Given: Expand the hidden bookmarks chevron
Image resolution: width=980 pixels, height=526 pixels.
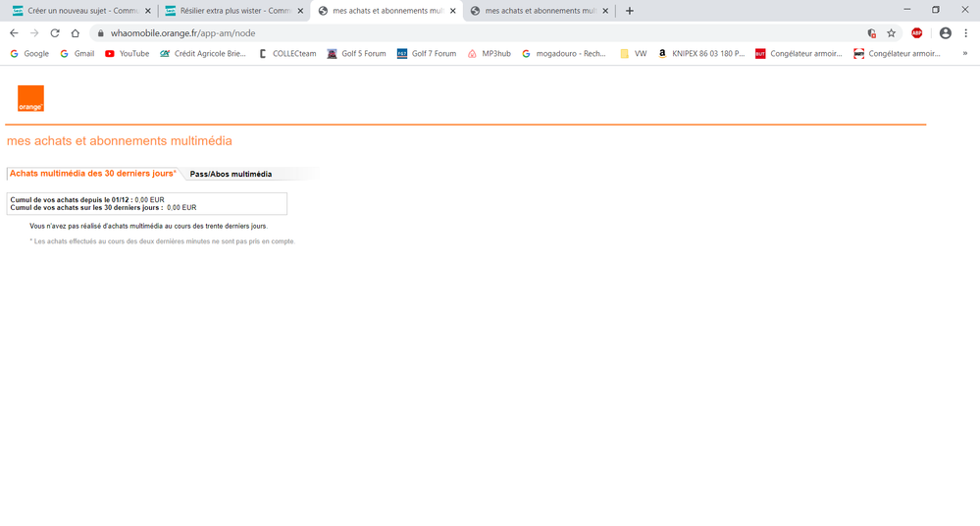Looking at the screenshot, I should pos(965,54).
